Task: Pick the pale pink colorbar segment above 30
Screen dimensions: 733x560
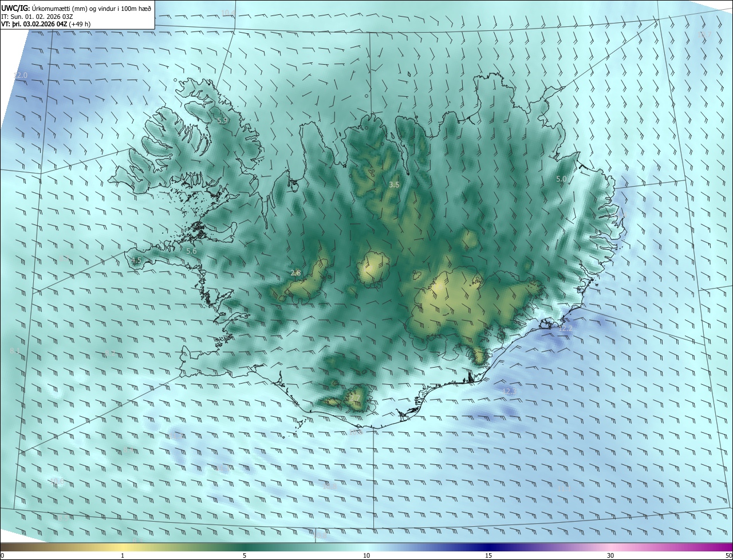Action: click(x=610, y=547)
